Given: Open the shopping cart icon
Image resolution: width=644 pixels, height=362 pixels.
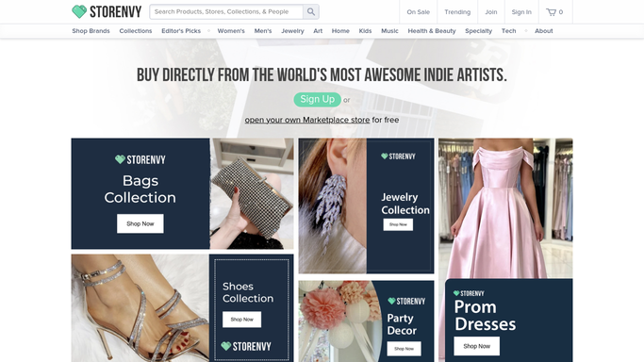Looking at the screenshot, I should pyautogui.click(x=551, y=12).
